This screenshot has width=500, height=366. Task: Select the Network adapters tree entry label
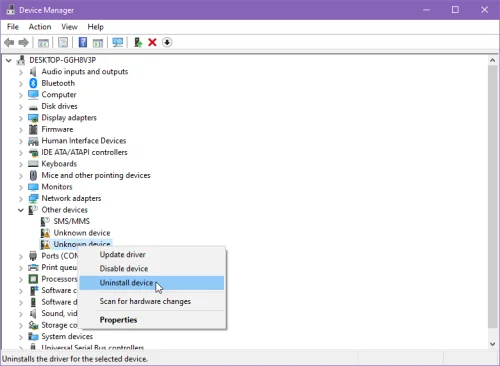[x=71, y=198]
